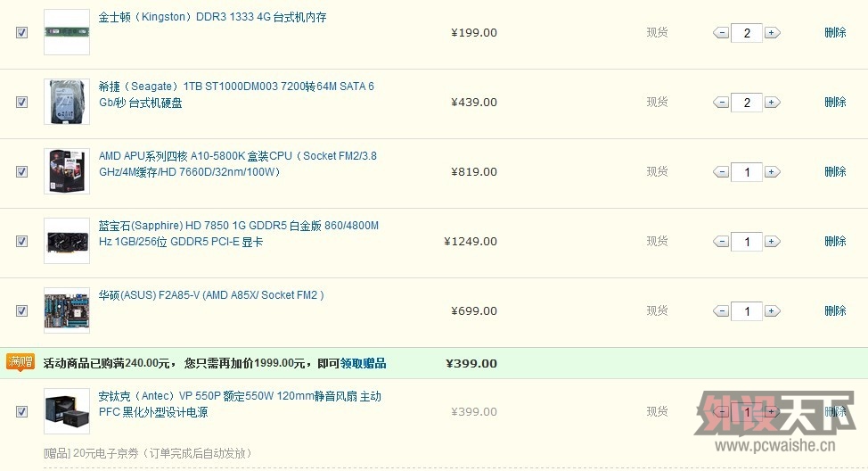Increase quantity of Seagate 1TB hard drive

tap(772, 102)
